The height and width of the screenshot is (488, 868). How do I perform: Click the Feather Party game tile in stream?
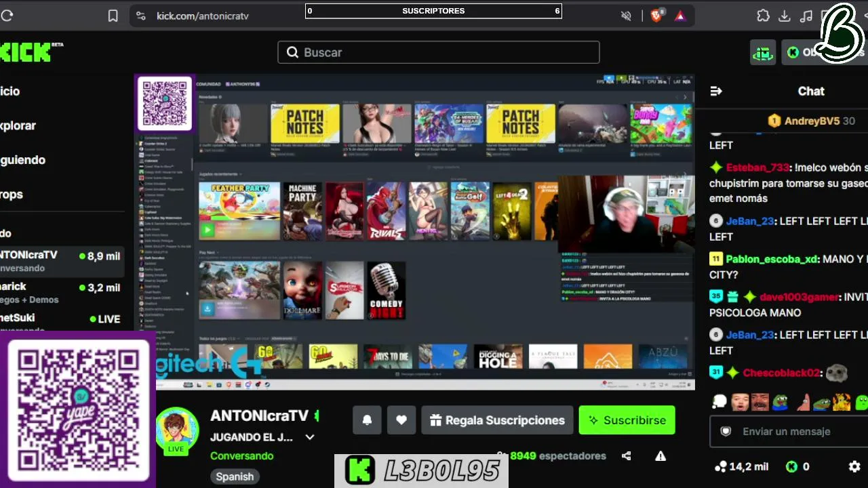(x=239, y=211)
